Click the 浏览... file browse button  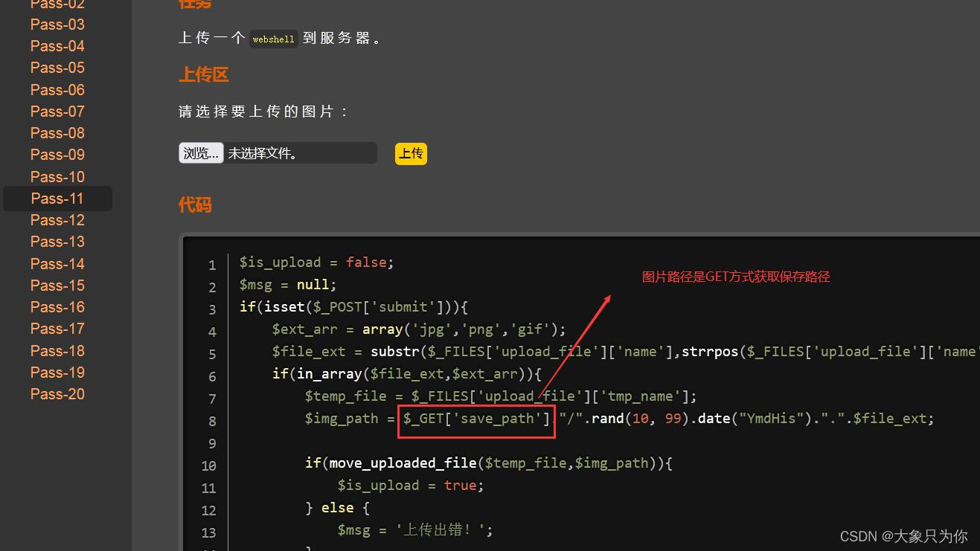[x=201, y=153]
